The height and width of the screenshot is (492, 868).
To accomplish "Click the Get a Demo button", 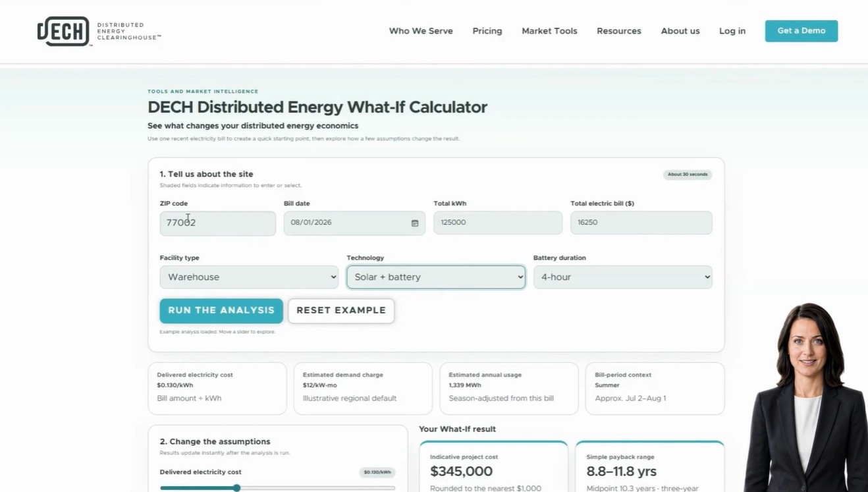I will 801,31.
